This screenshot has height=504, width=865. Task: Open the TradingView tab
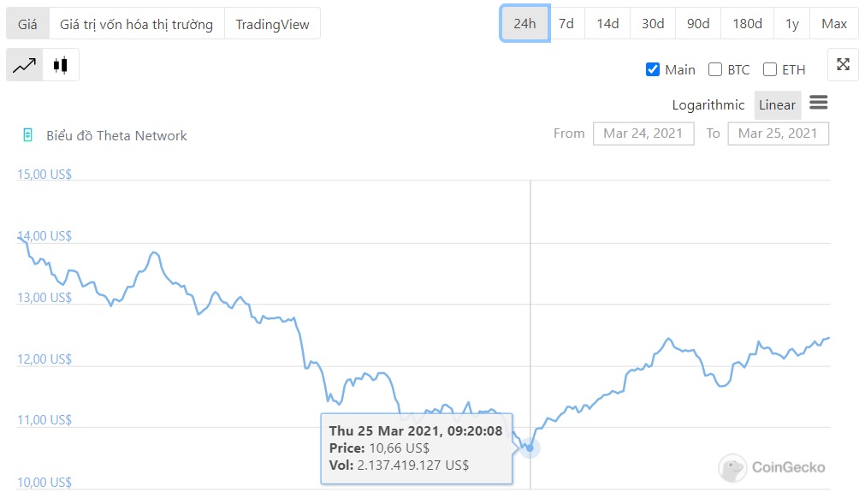pyautogui.click(x=272, y=24)
